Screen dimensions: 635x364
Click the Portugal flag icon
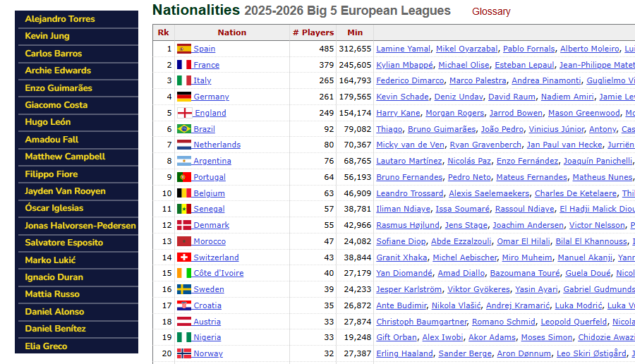pos(184,177)
